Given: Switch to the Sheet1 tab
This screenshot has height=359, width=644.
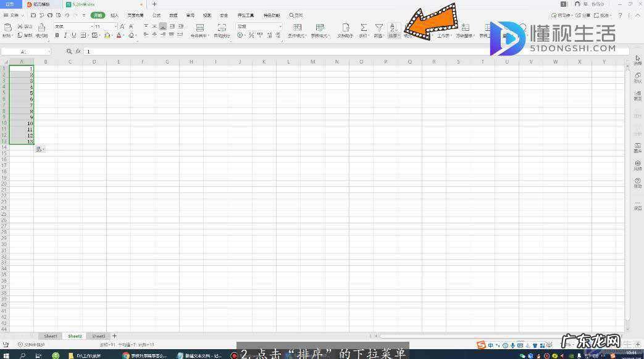Looking at the screenshot, I should 51,336.
